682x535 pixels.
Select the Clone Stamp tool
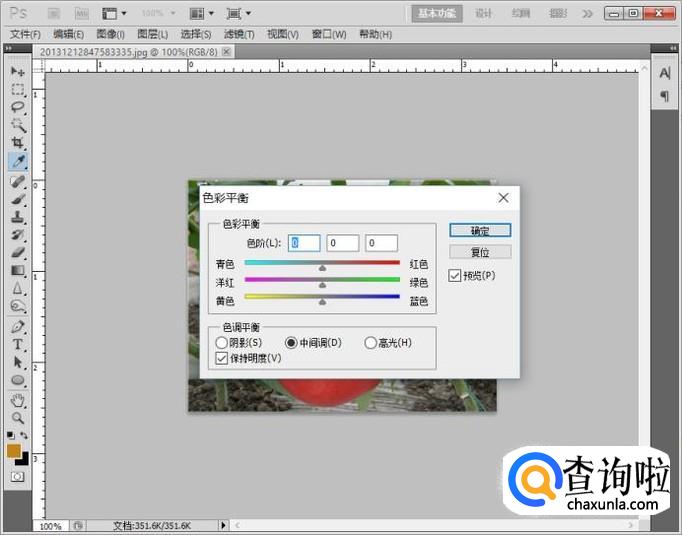pos(18,217)
